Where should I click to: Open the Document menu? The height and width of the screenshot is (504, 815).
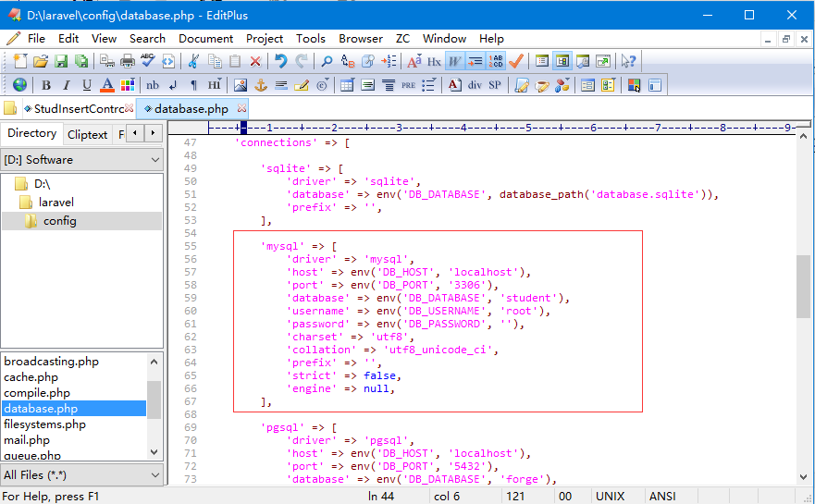pos(205,39)
